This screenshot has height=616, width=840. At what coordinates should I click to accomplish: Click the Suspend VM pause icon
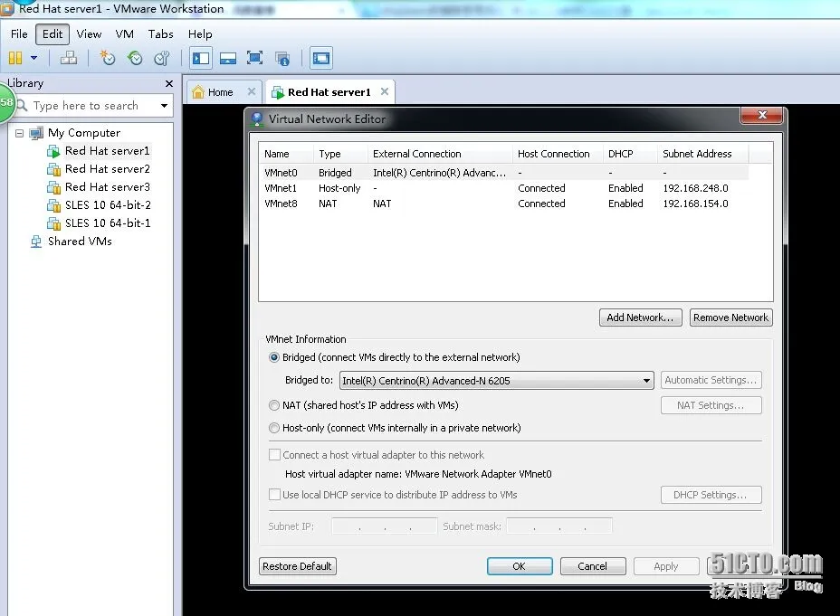tap(15, 58)
